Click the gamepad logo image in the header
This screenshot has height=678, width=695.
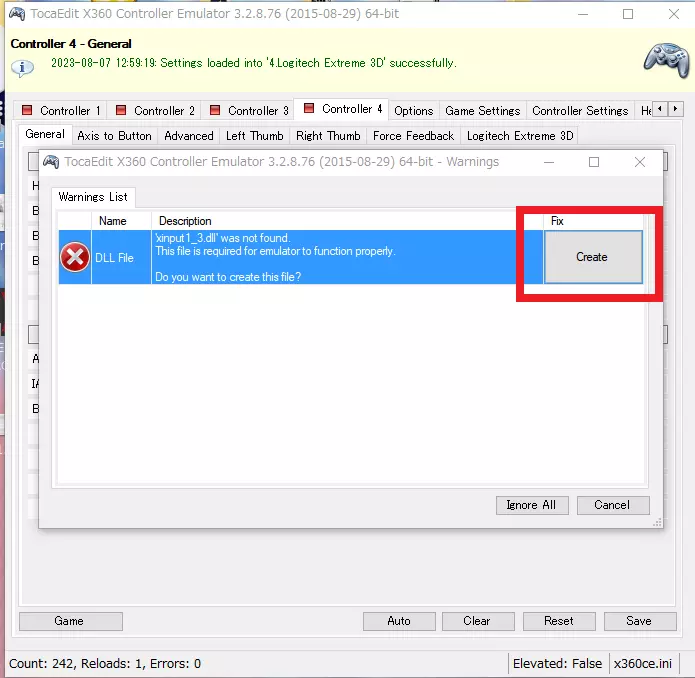tap(667, 60)
